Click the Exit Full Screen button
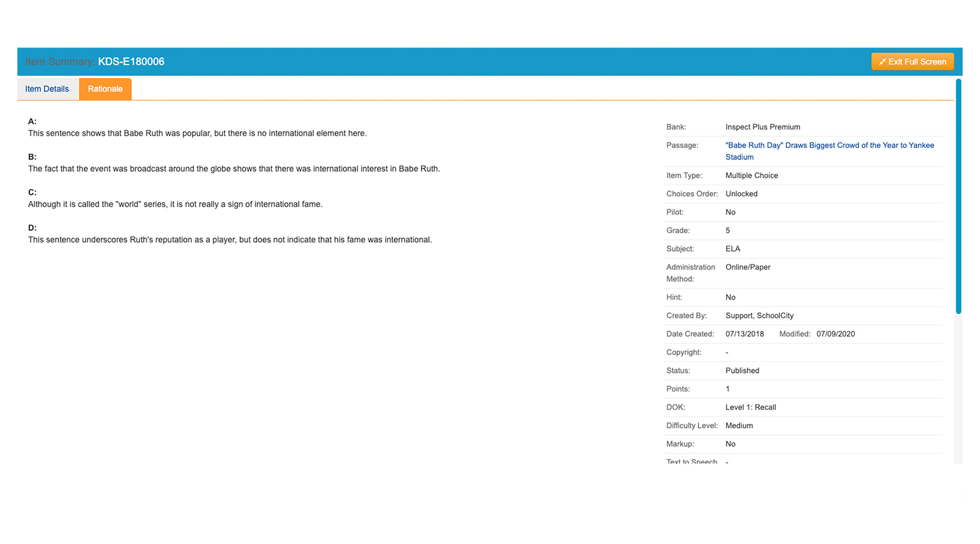 point(912,62)
